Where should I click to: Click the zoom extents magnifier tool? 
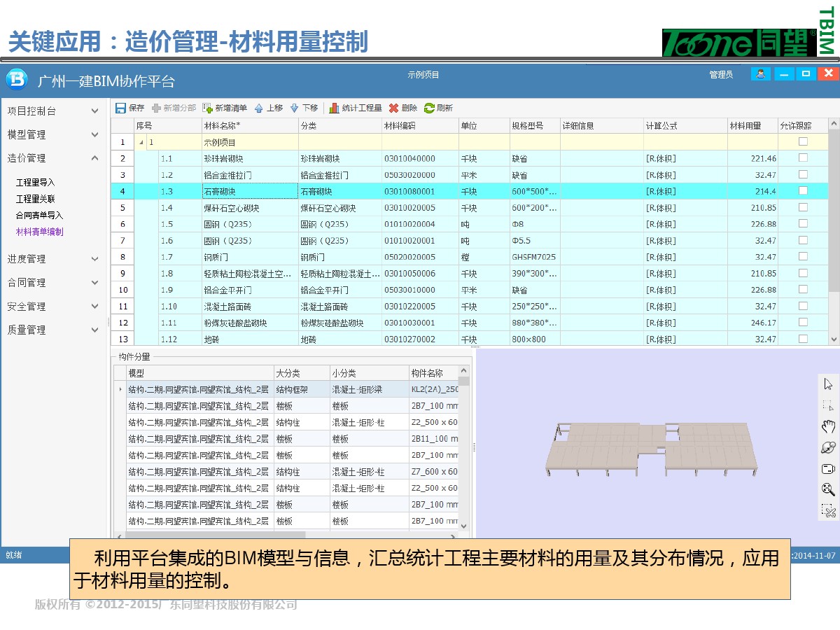click(828, 489)
